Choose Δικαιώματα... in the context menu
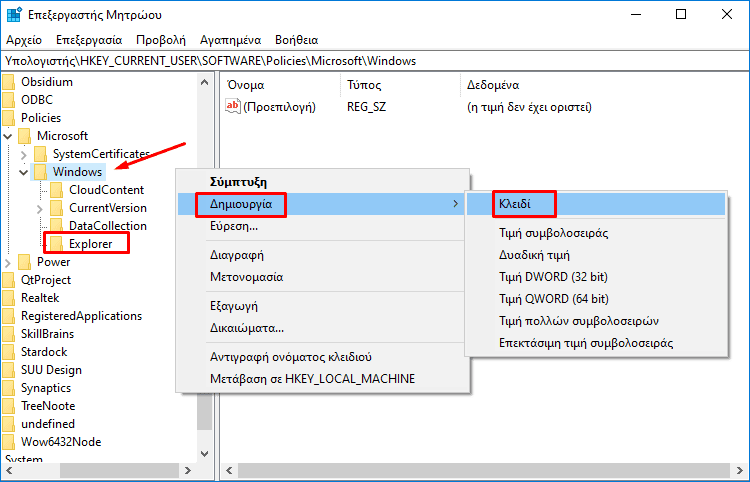This screenshot has height=482, width=750. pyautogui.click(x=323, y=329)
